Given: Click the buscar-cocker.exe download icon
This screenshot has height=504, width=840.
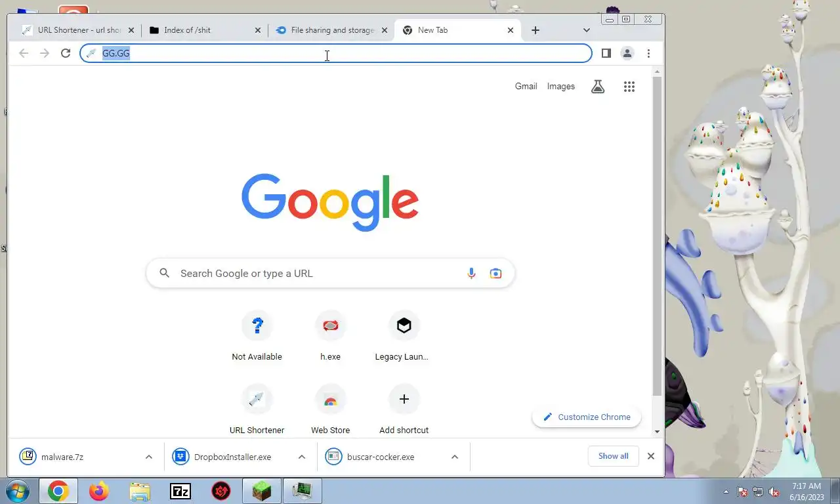Looking at the screenshot, I should (333, 456).
